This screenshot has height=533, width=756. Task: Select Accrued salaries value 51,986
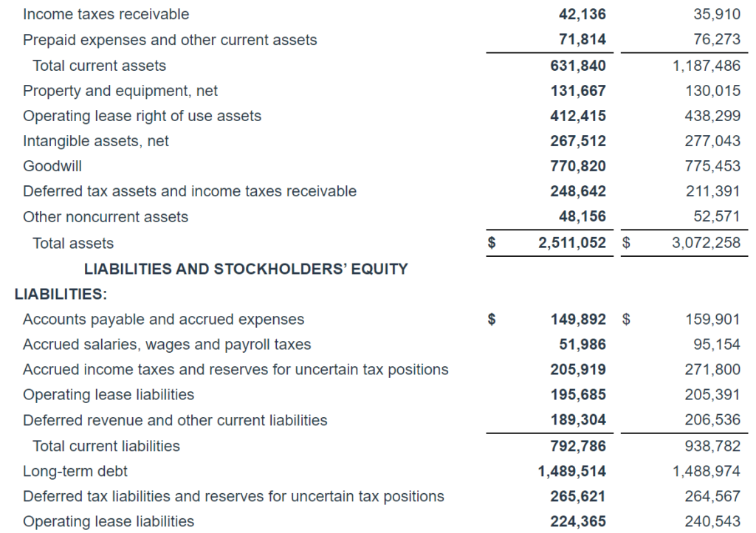[x=582, y=345]
